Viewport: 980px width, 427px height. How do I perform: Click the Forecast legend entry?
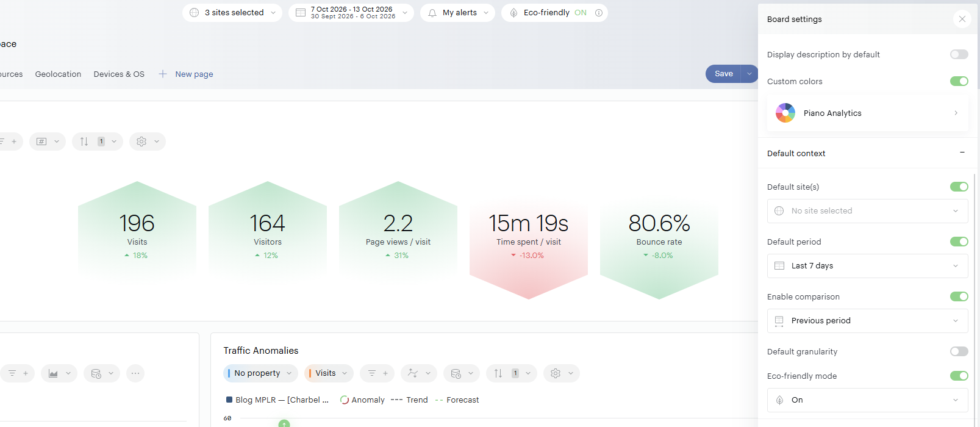(x=457, y=400)
